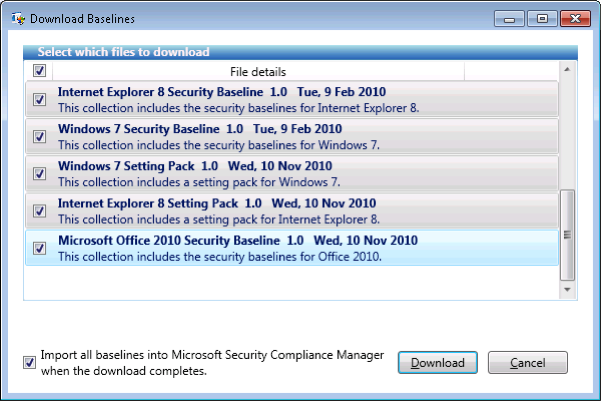Deselect the Windows 7 Setting Pack checkbox
Image resolution: width=601 pixels, height=401 pixels.
tap(39, 174)
